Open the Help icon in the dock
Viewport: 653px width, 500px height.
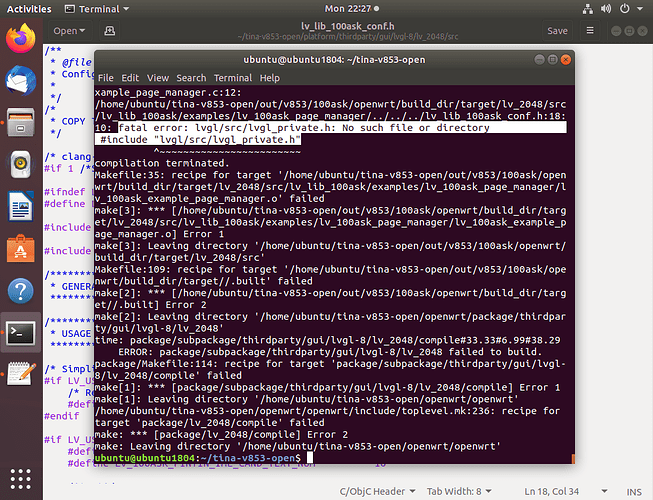20,291
